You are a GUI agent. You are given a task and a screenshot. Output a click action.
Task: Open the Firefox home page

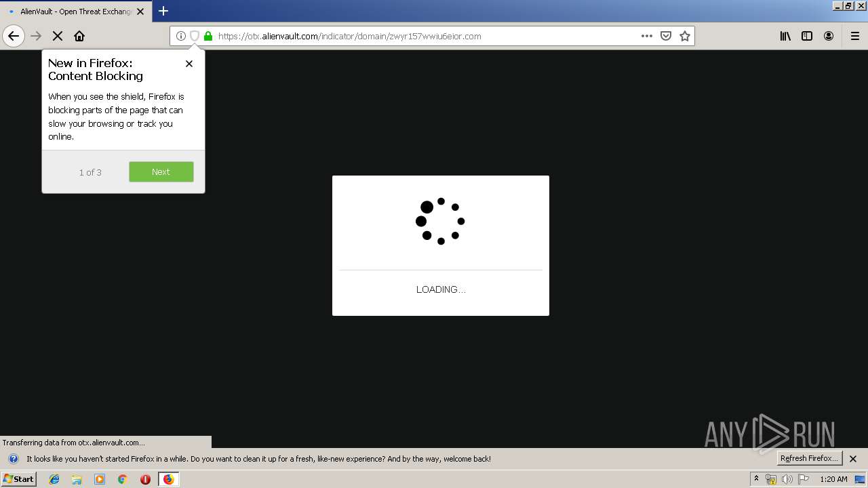click(79, 36)
